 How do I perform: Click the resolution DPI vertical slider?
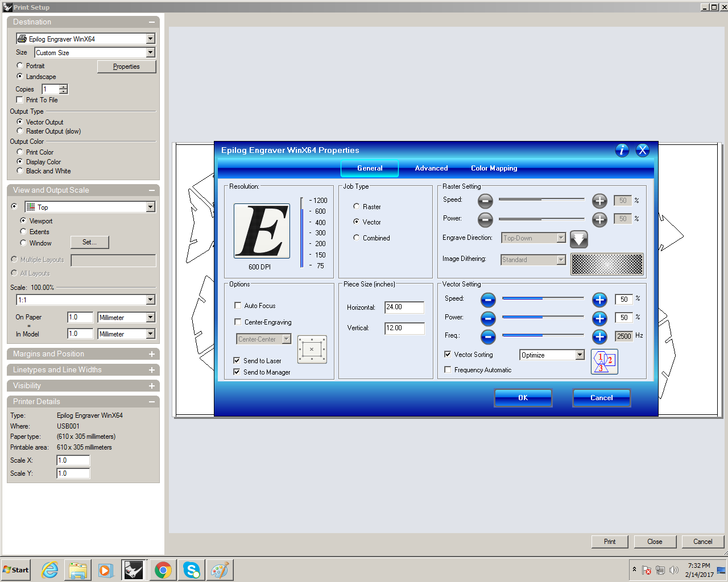coord(302,232)
